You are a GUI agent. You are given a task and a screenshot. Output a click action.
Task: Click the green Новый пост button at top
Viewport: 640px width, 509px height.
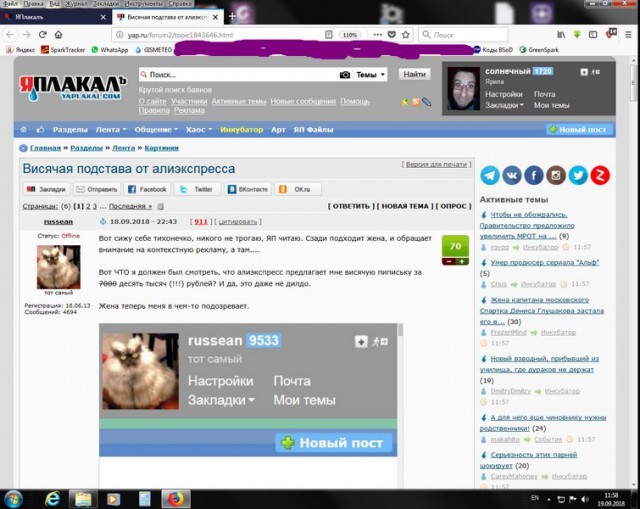580,129
